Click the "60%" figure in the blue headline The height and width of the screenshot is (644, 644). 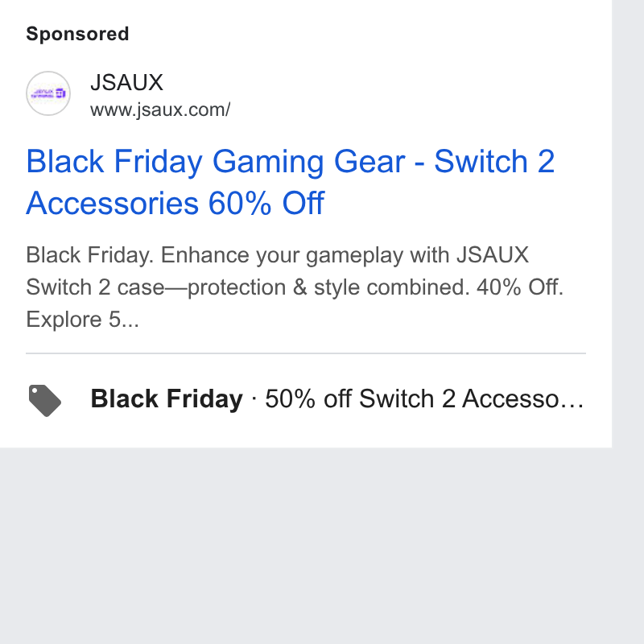pyautogui.click(x=240, y=203)
